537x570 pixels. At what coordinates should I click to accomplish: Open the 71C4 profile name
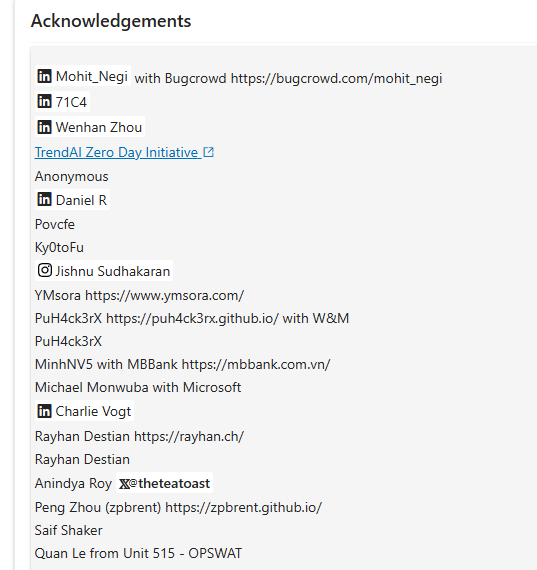(71, 102)
